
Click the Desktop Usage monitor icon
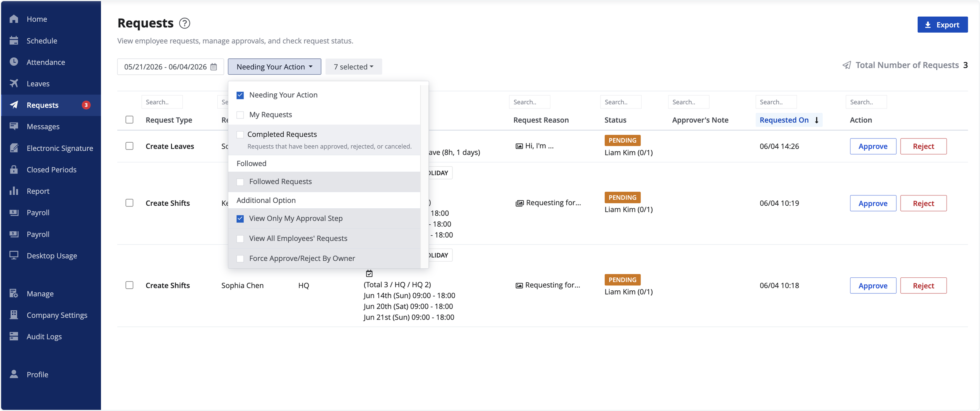tap(14, 255)
